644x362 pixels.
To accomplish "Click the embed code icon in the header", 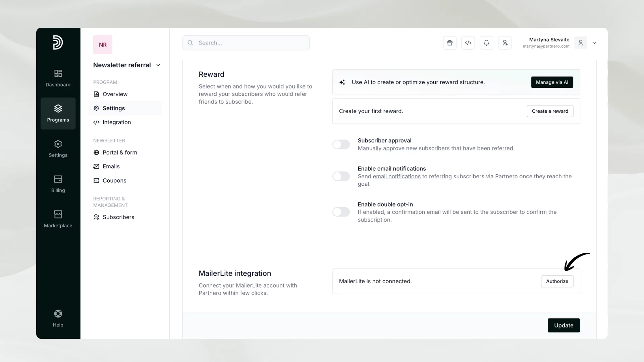I will click(x=468, y=43).
